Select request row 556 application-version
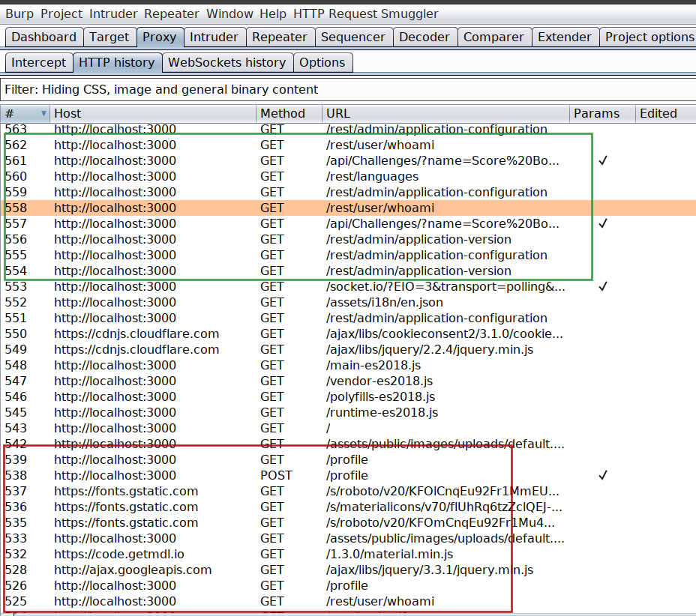The height and width of the screenshot is (616, 696). pyautogui.click(x=348, y=240)
